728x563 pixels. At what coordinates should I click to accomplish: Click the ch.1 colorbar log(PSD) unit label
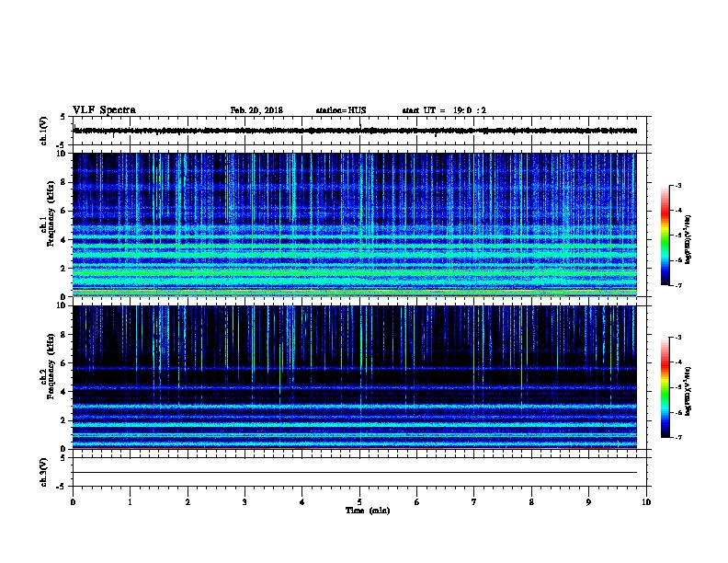(x=688, y=239)
